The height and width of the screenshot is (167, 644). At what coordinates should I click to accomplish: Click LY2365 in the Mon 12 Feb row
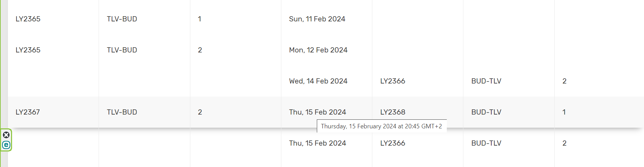[28, 50]
